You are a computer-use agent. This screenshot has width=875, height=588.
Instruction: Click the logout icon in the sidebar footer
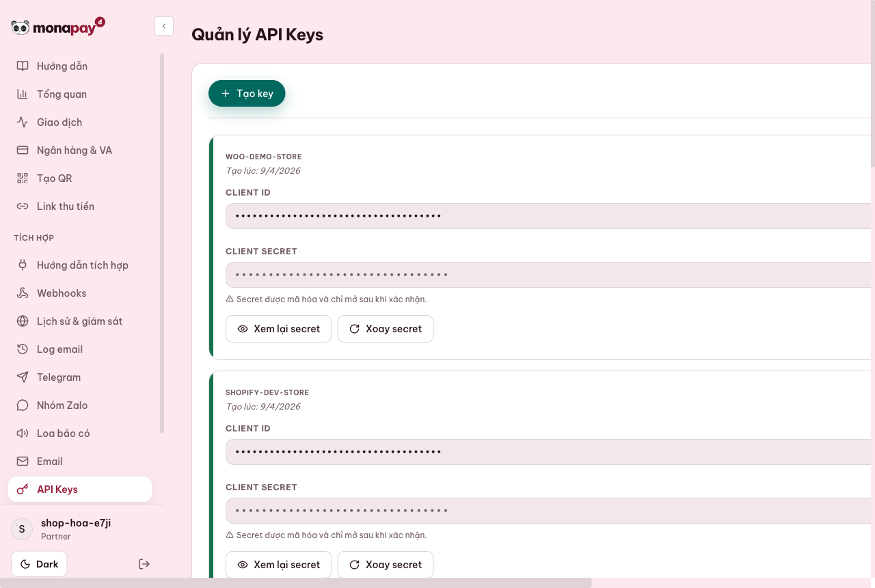144,564
